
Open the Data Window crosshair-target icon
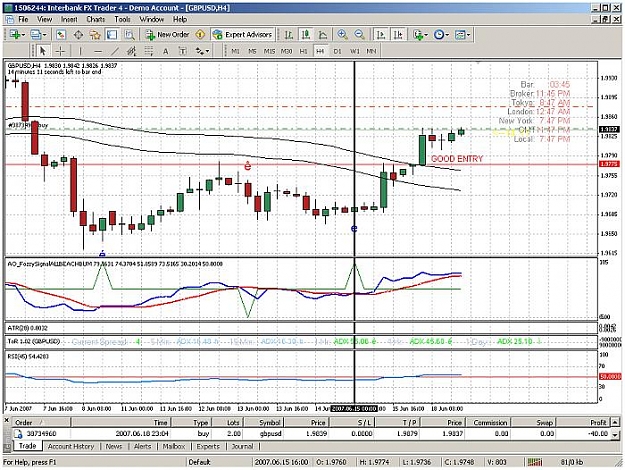[78, 35]
